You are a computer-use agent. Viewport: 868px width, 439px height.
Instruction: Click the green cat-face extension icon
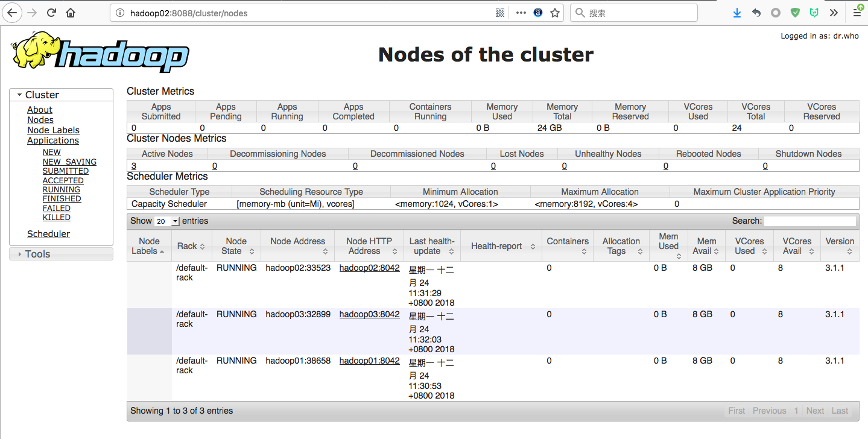coord(814,13)
